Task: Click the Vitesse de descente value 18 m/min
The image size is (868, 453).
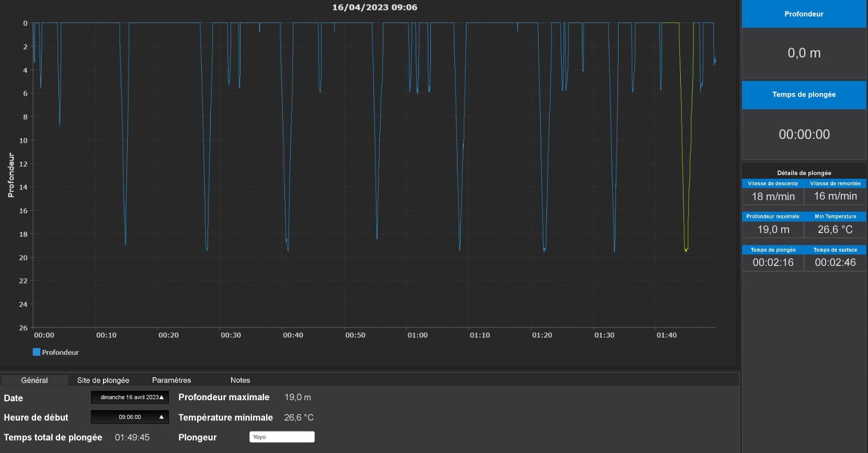Action: coord(773,196)
